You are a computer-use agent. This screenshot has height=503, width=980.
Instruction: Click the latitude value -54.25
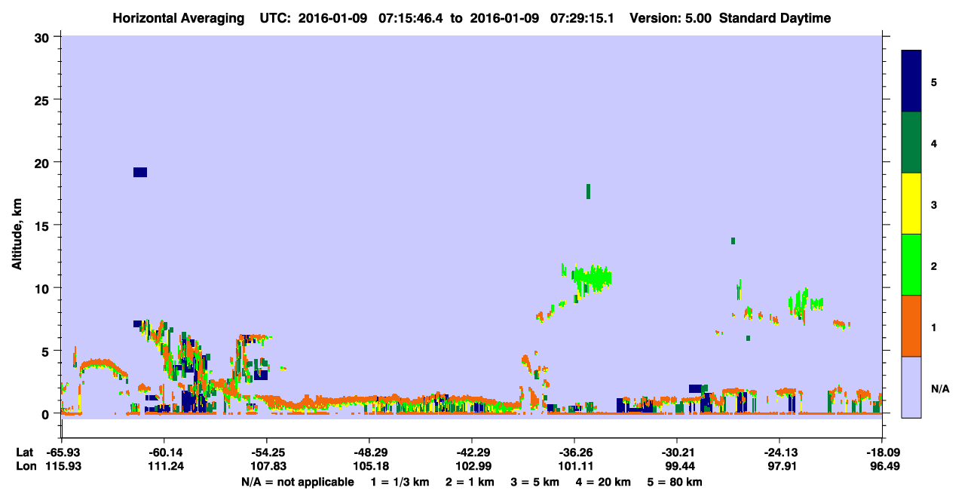267,452
